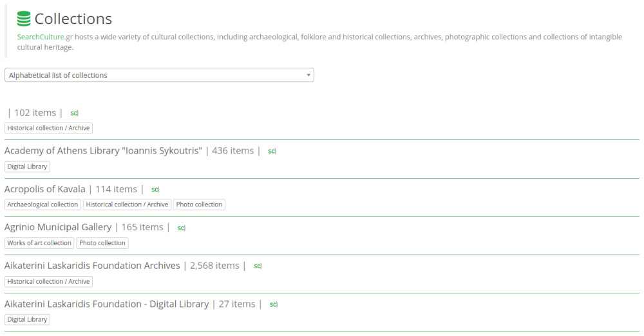Click the sc icon beside 102 items

pyautogui.click(x=74, y=113)
